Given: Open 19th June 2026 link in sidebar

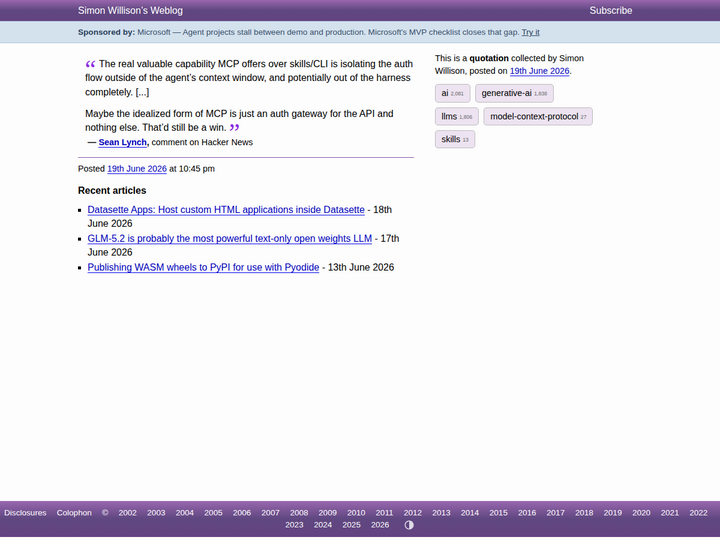Looking at the screenshot, I should pos(540,71).
